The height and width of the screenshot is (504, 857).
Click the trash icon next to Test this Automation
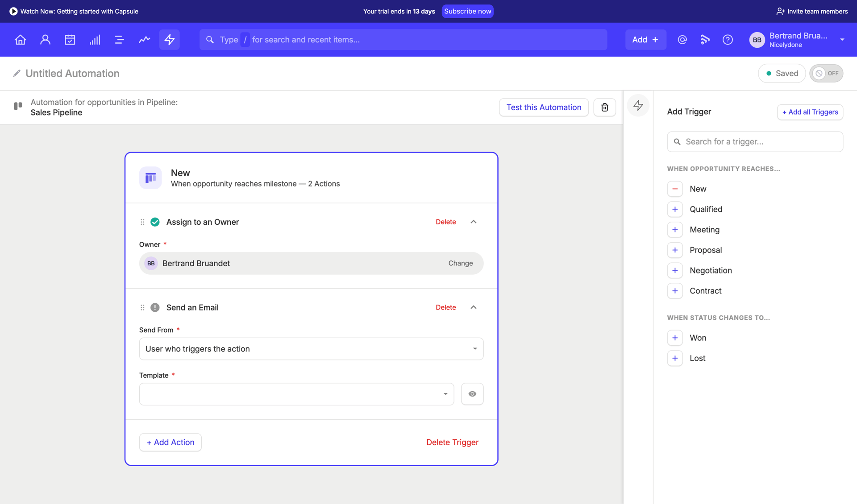(604, 107)
